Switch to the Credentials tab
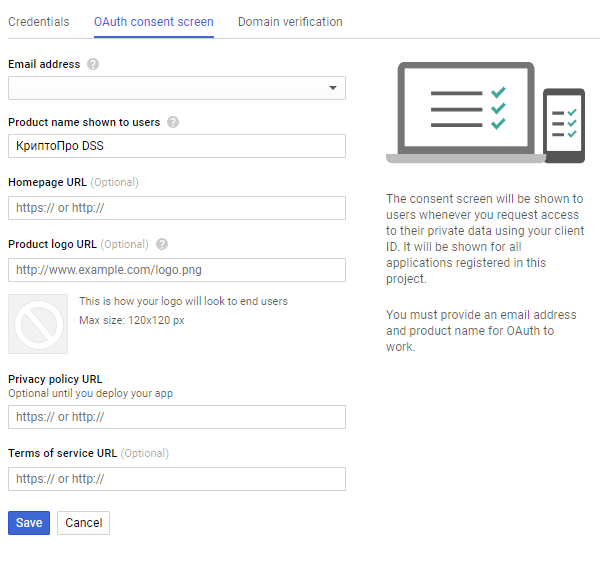 click(39, 22)
